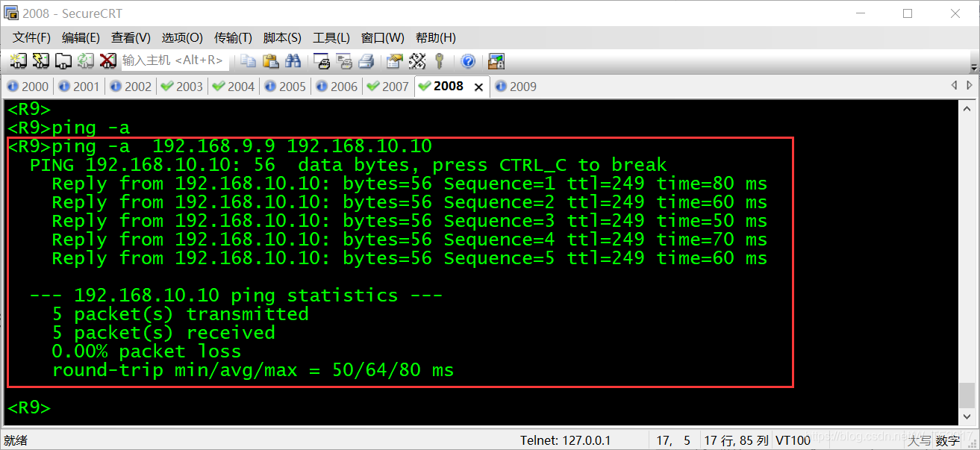
Task: Click Telnet: 127.0.0.1 in status bar
Action: (565, 440)
